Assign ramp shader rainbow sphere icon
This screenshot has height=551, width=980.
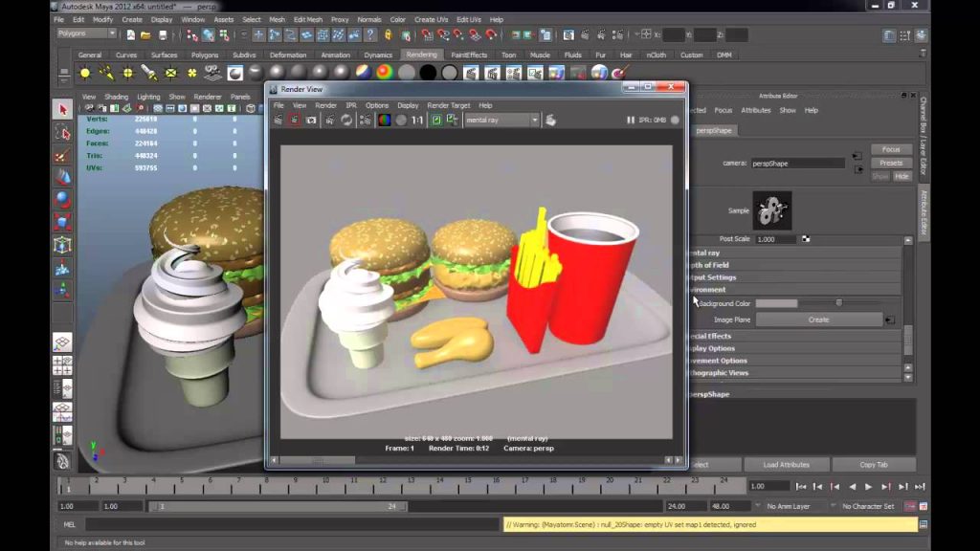[385, 73]
